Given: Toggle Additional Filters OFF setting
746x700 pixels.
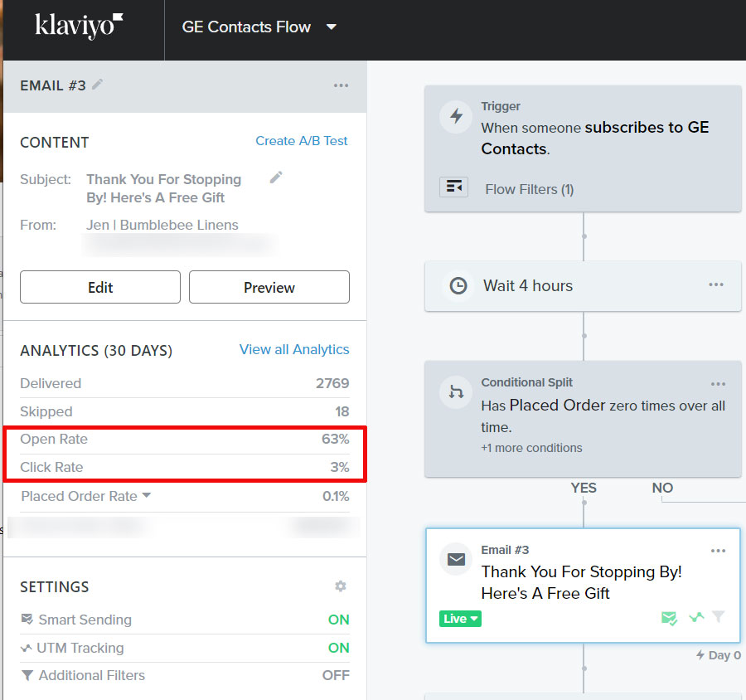Looking at the screenshot, I should (336, 675).
